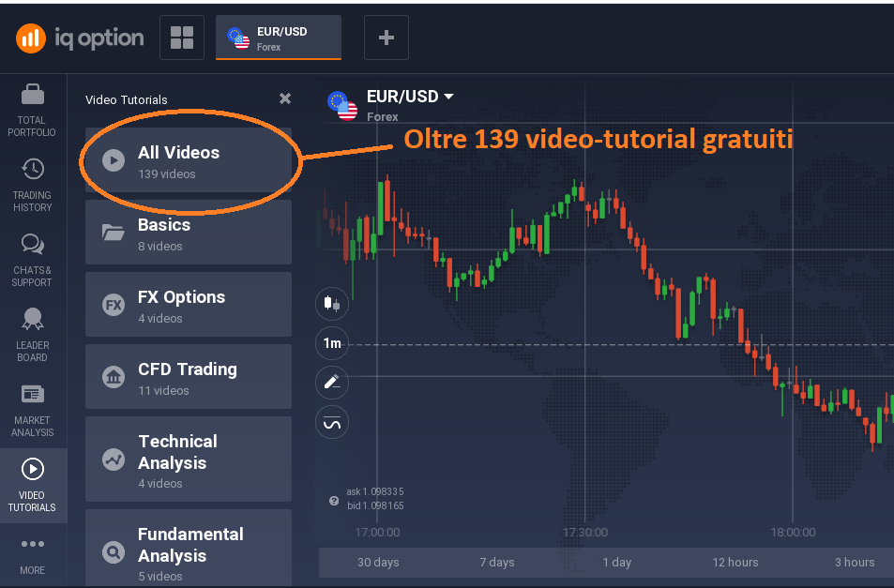
Task: Open the Technical Analysis videos
Action: (189, 460)
